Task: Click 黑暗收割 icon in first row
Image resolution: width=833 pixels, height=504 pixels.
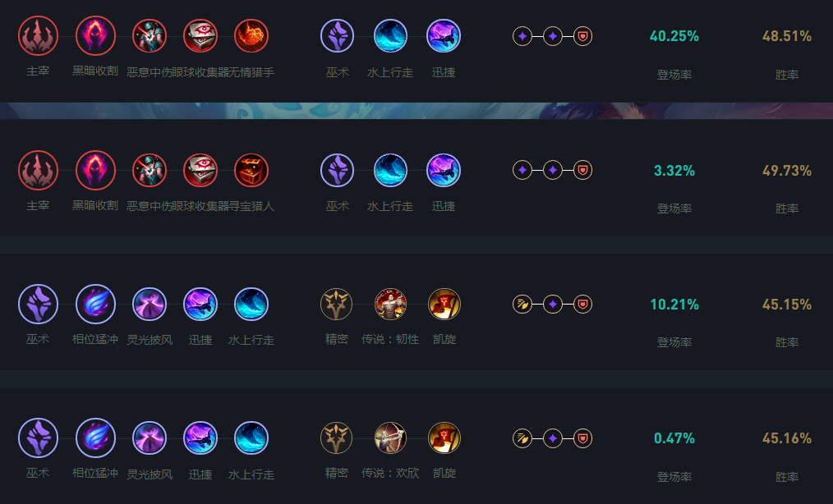Action: point(95,36)
